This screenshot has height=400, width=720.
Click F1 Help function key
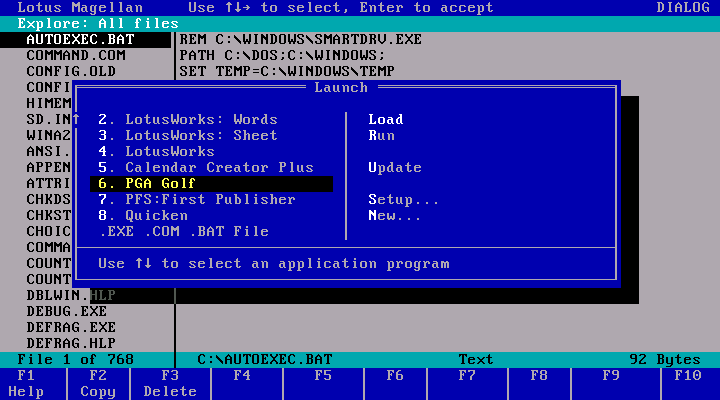[26, 384]
